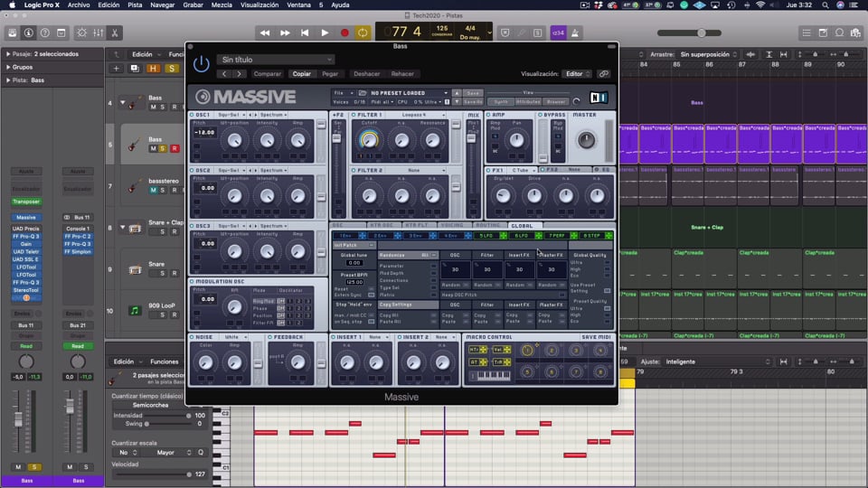
Task: Open OSC1 wavetable Squ-Sw I dropdown
Action: 231,115
